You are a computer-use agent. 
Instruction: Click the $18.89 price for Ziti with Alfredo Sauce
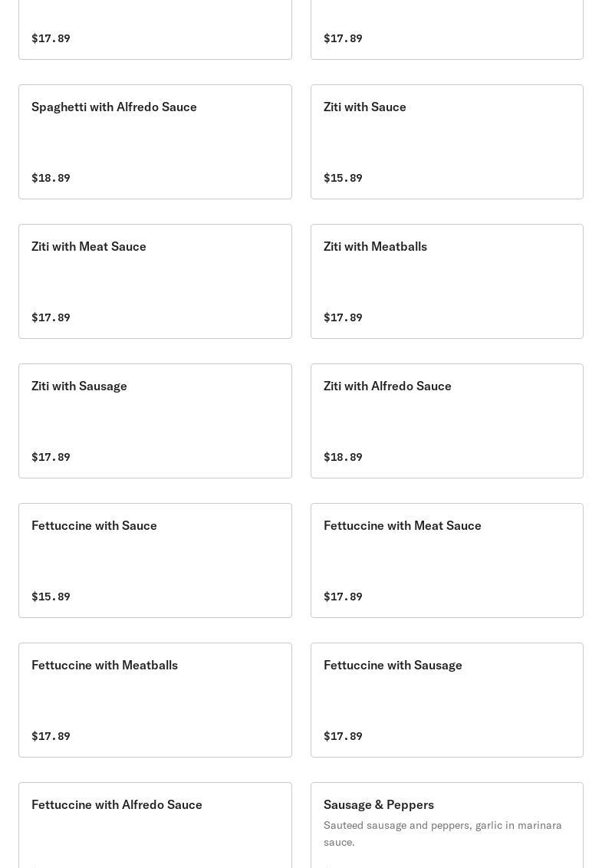tap(343, 457)
